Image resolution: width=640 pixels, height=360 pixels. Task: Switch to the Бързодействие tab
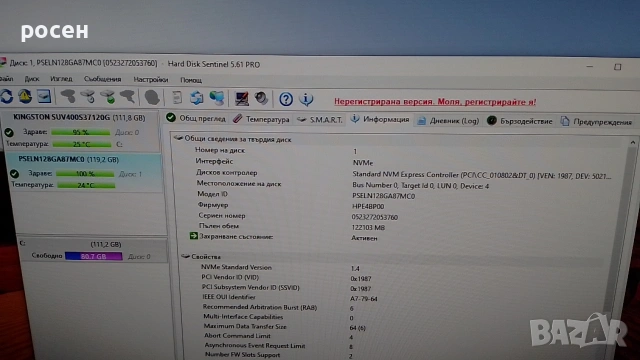coord(520,121)
